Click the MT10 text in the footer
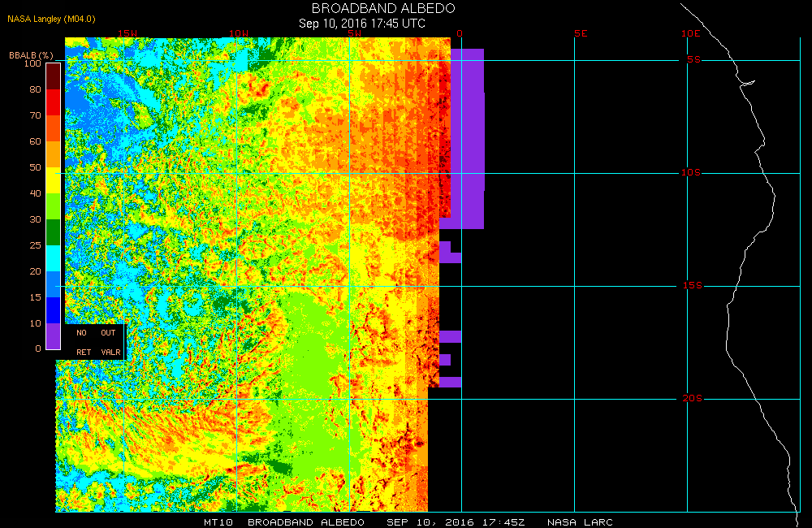This screenshot has width=812, height=528. (218, 522)
